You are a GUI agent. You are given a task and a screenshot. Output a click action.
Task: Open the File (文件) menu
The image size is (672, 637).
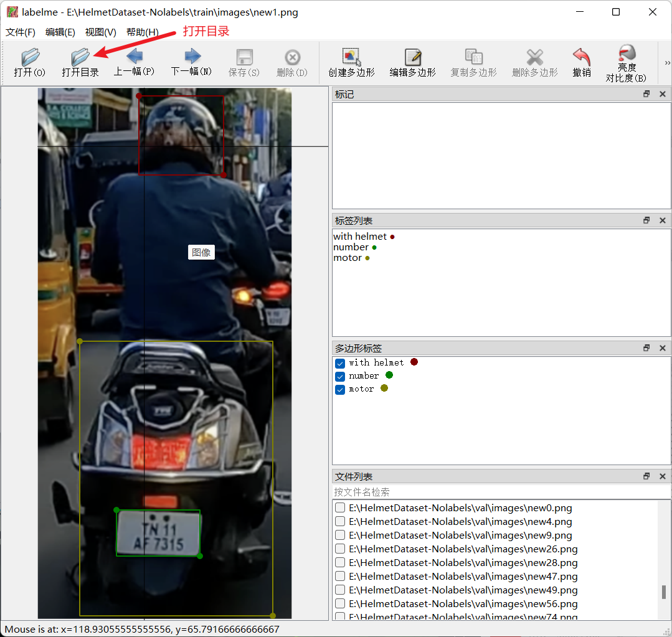(x=20, y=32)
